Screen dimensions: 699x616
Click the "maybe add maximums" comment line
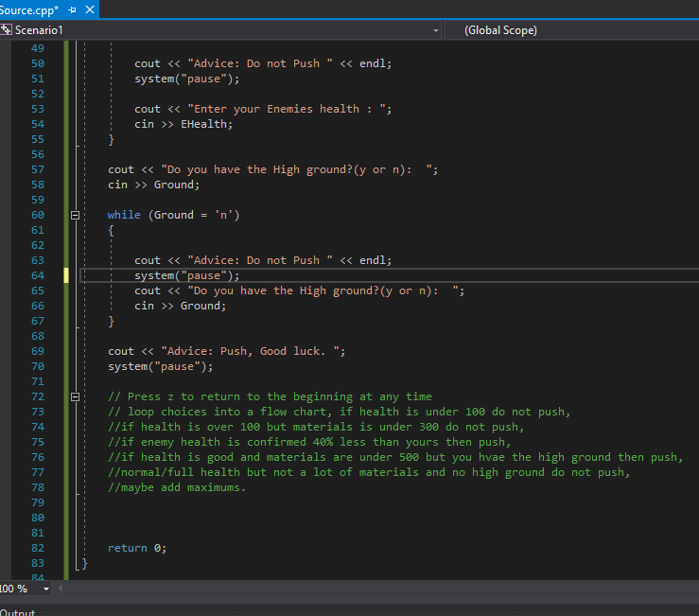click(x=177, y=487)
